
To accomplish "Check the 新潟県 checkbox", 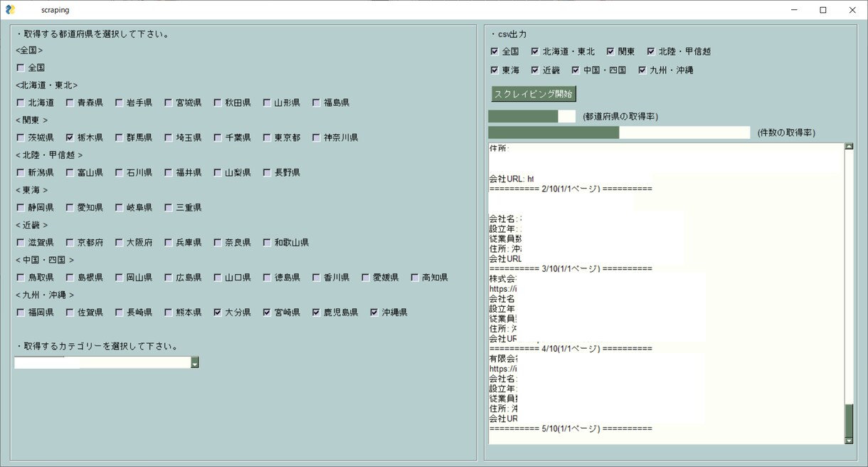I will coord(21,172).
